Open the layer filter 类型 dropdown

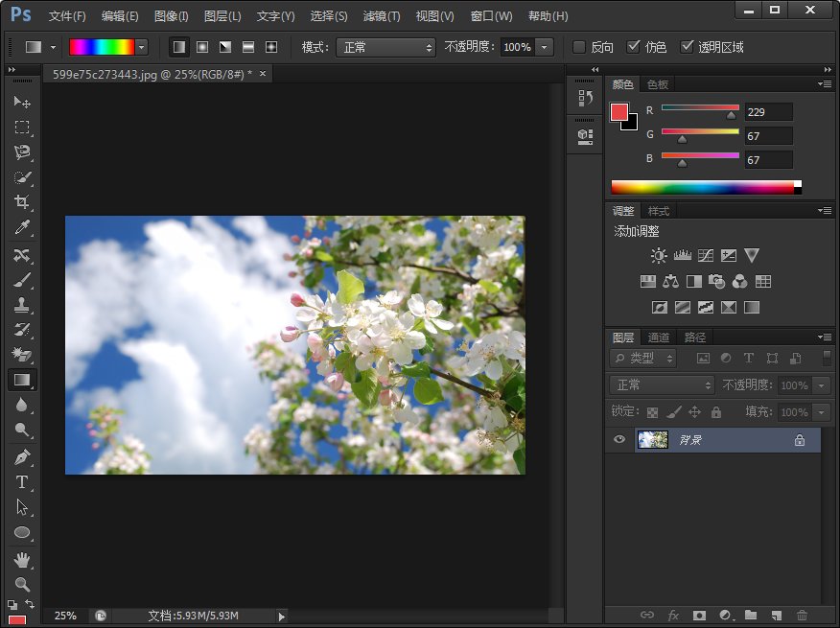pyautogui.click(x=641, y=358)
